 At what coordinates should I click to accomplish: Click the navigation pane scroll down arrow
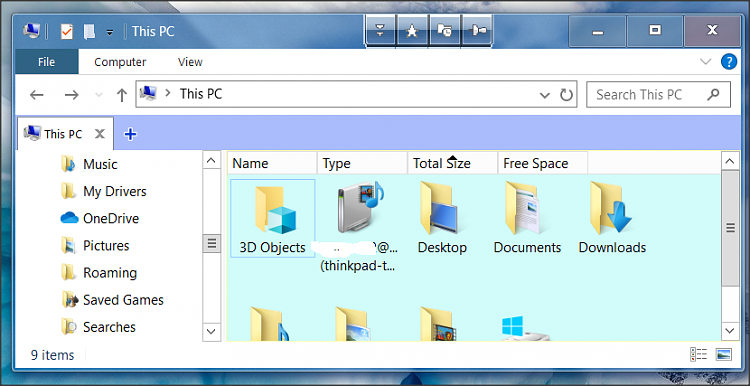click(211, 331)
